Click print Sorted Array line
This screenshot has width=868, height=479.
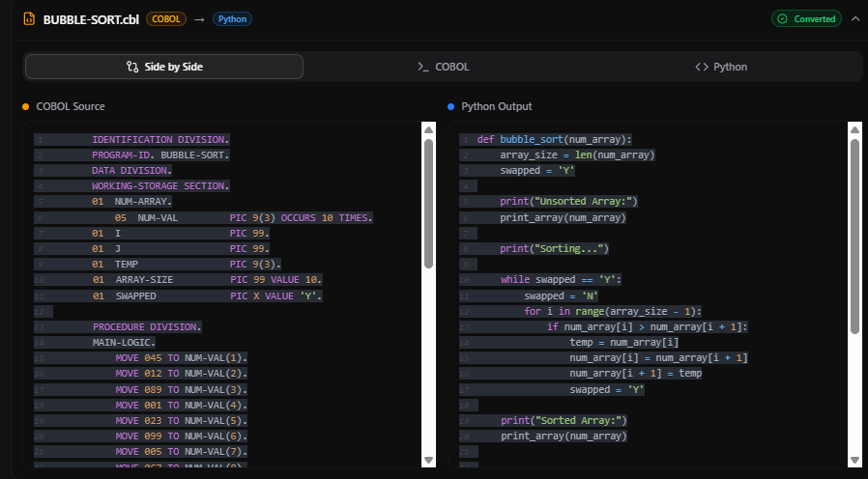pyautogui.click(x=564, y=421)
